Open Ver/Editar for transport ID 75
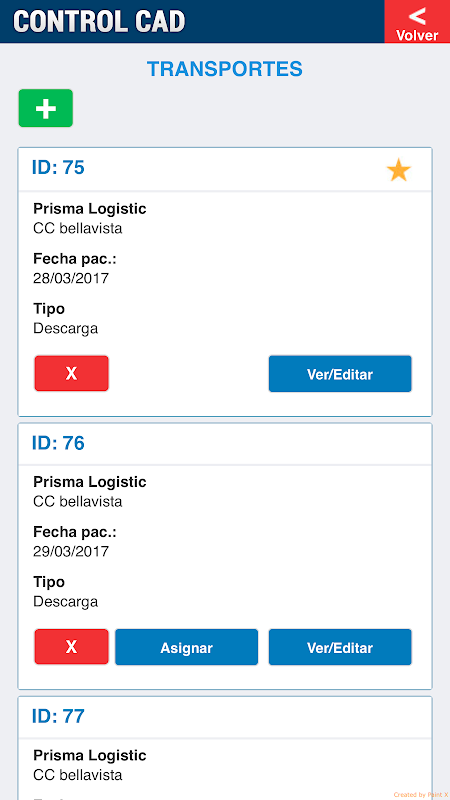The image size is (450, 800). pyautogui.click(x=340, y=374)
